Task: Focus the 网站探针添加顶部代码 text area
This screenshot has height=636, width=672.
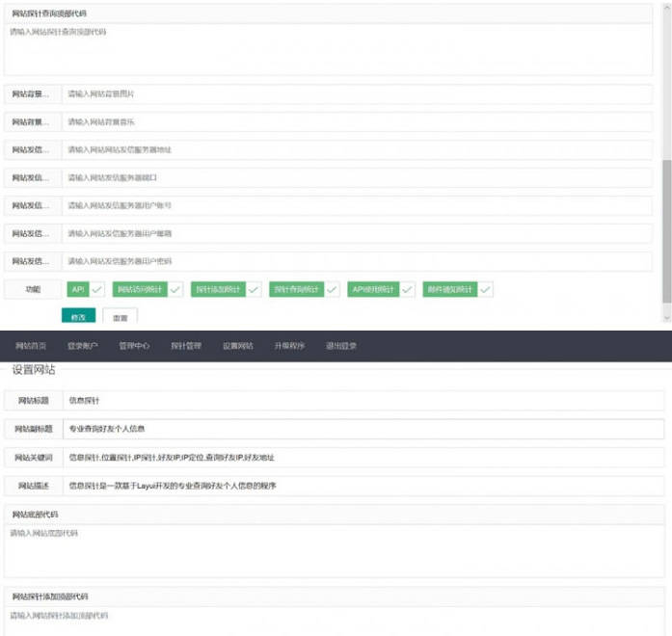Action: [335, 622]
